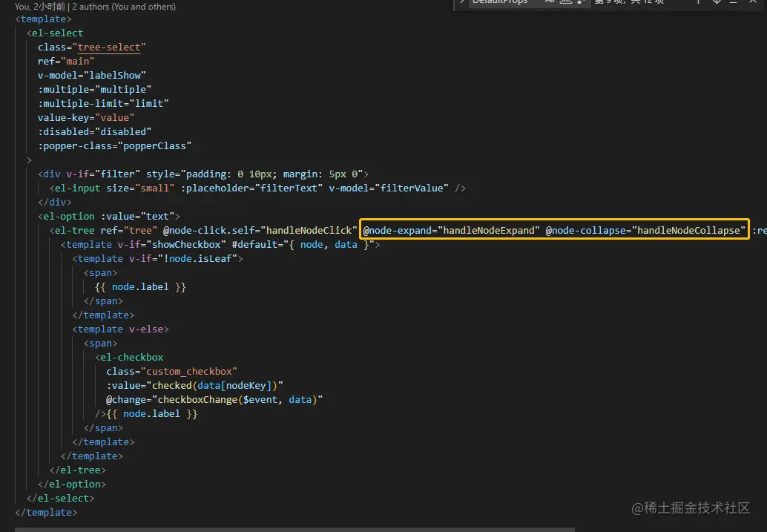The width and height of the screenshot is (767, 532).
Task: Click the <el-input size="small" tag
Action: [112, 188]
